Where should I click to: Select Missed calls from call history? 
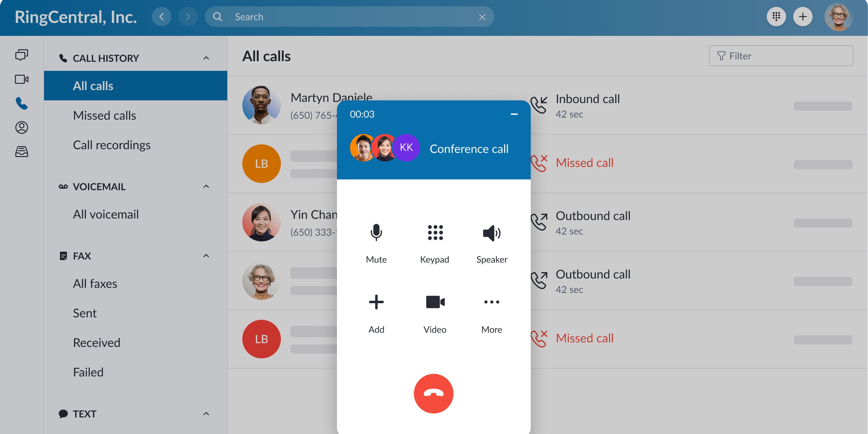click(x=104, y=115)
